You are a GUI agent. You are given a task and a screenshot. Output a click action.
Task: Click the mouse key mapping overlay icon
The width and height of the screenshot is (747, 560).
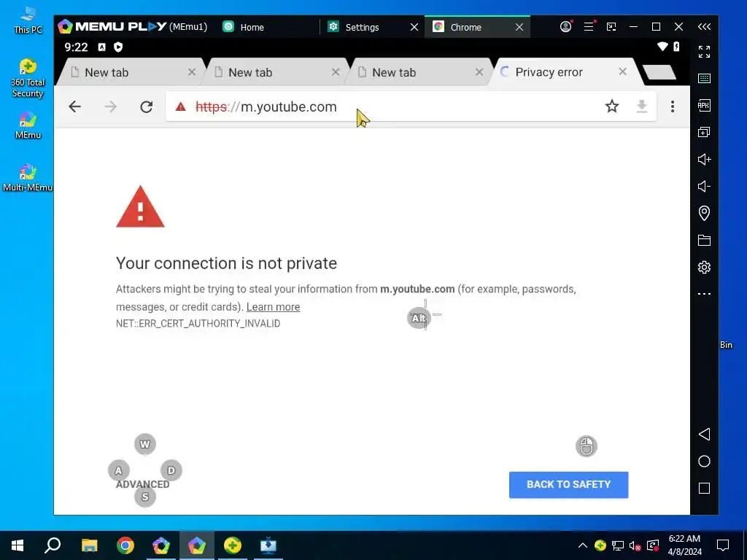pos(587,446)
